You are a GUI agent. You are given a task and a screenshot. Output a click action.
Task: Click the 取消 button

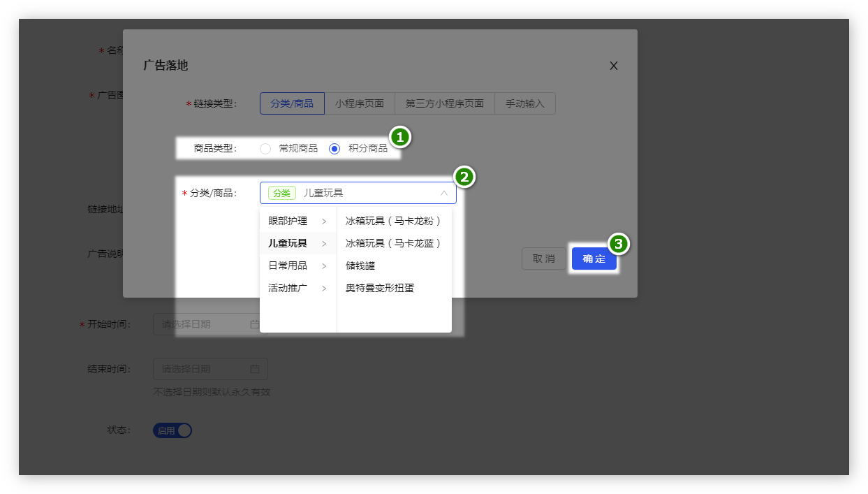pyautogui.click(x=544, y=259)
